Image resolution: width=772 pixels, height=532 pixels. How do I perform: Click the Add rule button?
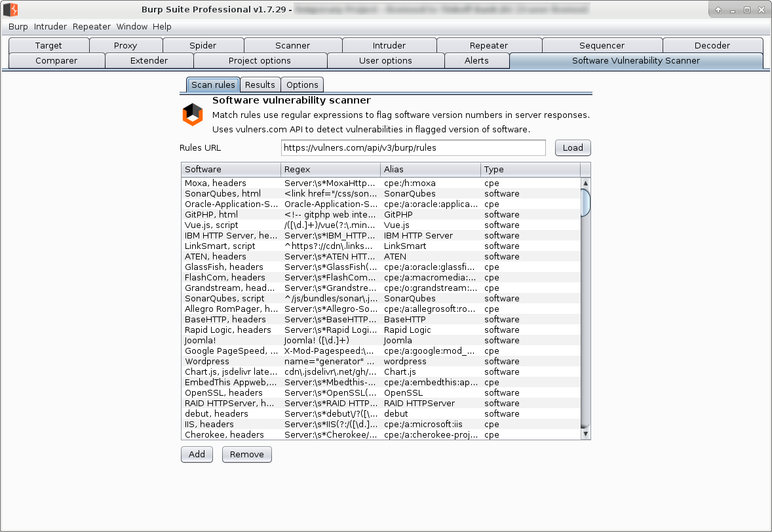coord(197,454)
